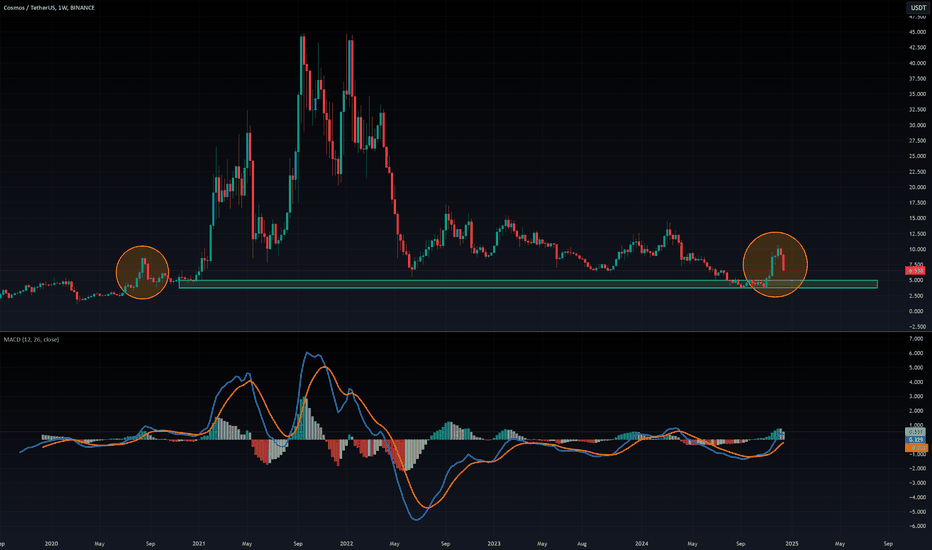Click the 2024 label on the time axis
Viewport: 932px width, 550px height.
[641, 543]
